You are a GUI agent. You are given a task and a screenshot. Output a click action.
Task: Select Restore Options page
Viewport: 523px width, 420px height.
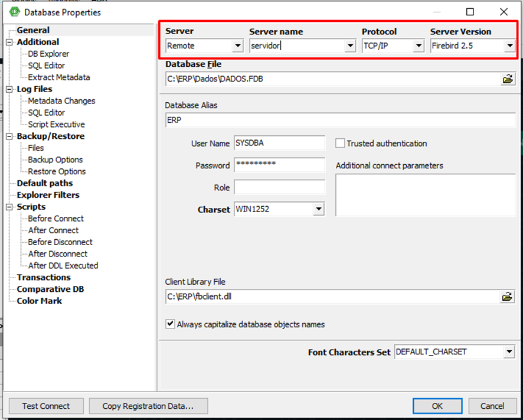[57, 171]
